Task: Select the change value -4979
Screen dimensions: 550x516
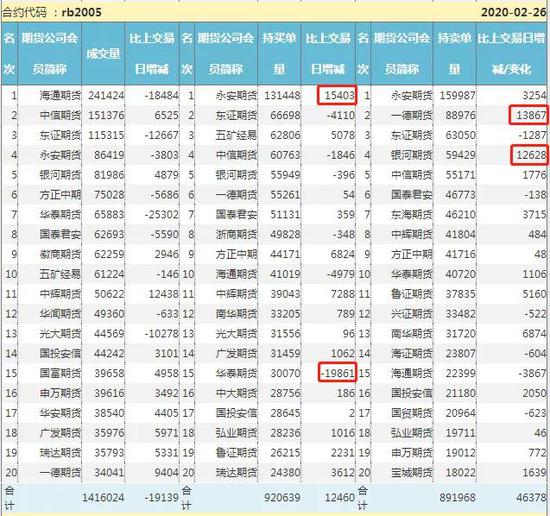Action: (x=341, y=274)
